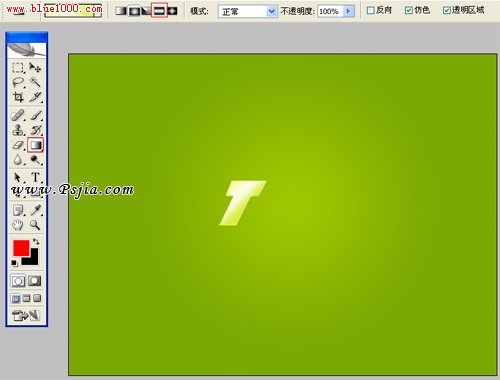
Task: Select the Type tool
Action: tap(35, 177)
